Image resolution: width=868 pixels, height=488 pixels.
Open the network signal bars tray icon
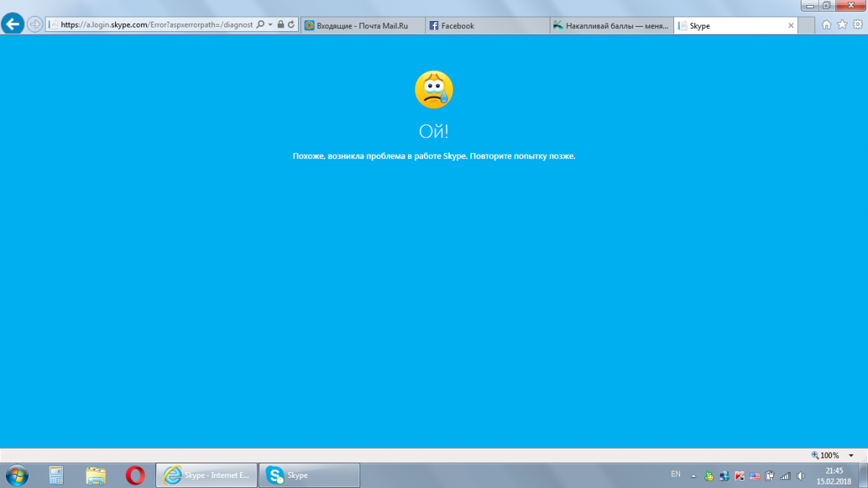click(786, 476)
